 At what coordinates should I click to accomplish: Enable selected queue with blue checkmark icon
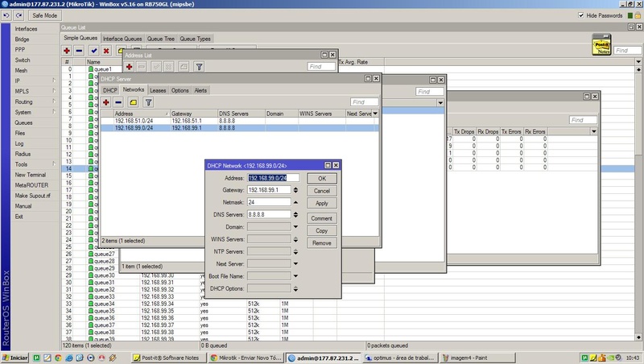click(93, 51)
